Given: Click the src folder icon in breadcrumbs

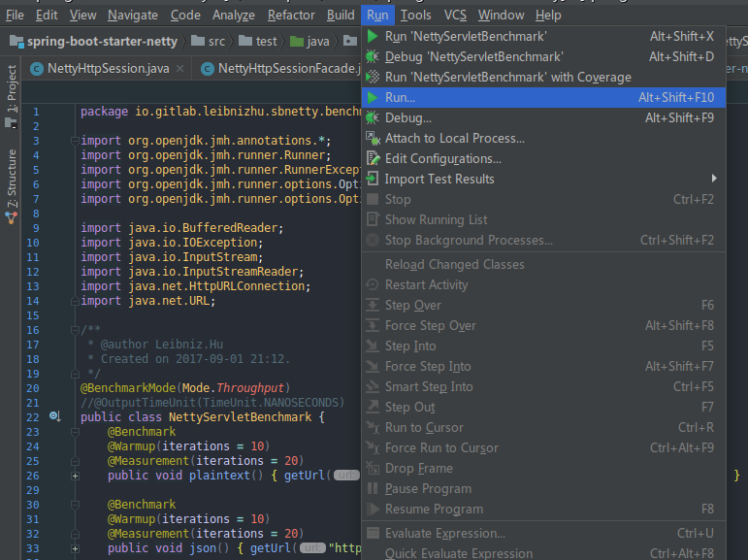Looking at the screenshot, I should [x=198, y=42].
